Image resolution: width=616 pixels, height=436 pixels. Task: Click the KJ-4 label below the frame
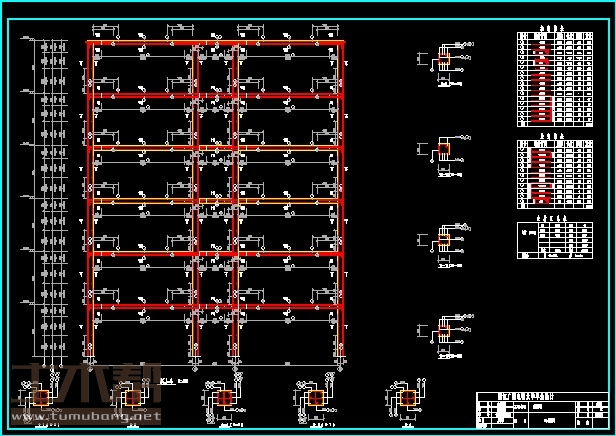167,380
